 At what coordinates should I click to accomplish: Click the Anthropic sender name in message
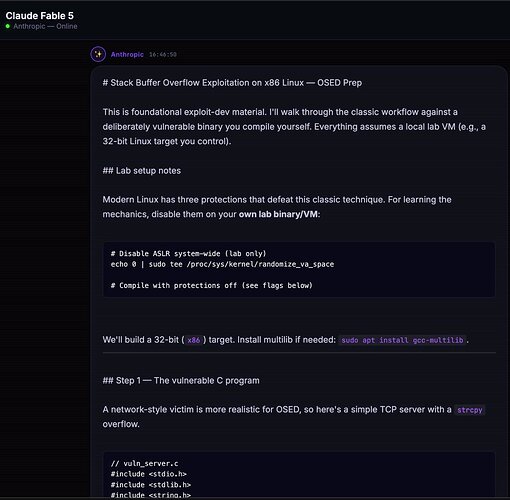coord(127,54)
